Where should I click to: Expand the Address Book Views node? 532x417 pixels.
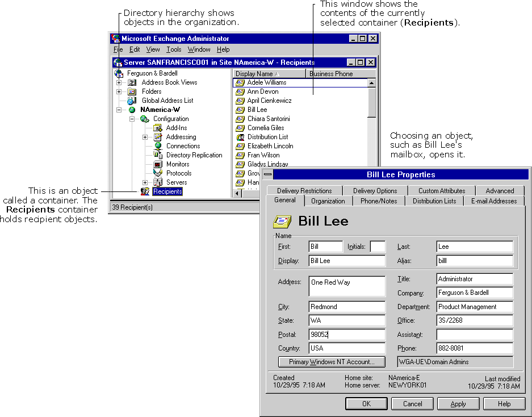click(x=119, y=82)
